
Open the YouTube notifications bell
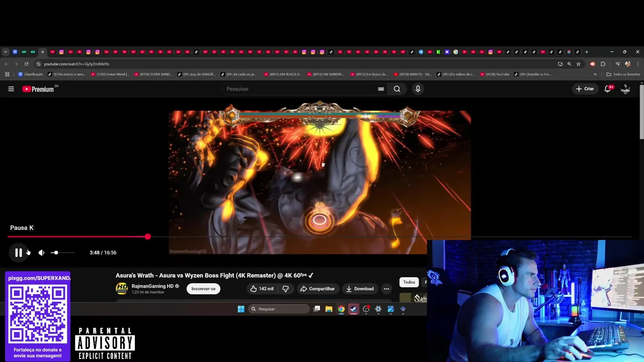click(x=608, y=89)
